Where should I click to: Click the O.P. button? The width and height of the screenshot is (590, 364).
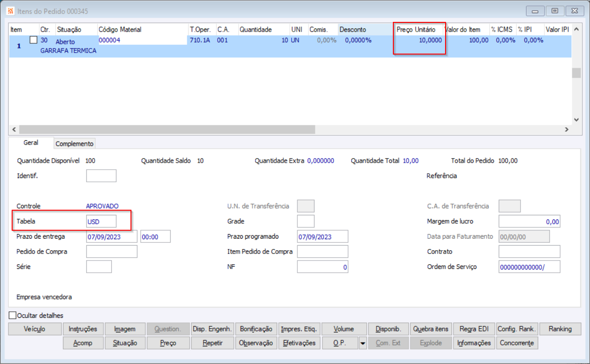tap(340, 343)
